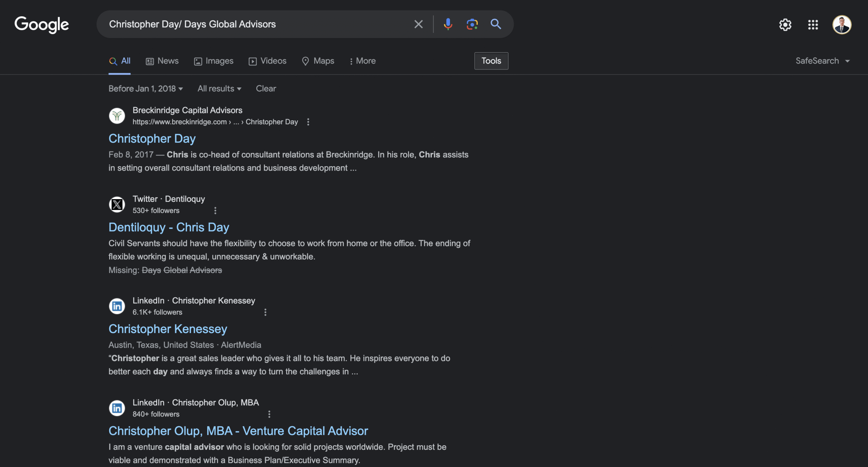Click the Breckinridge Capital Advisors site name
868x467 pixels.
(188, 110)
